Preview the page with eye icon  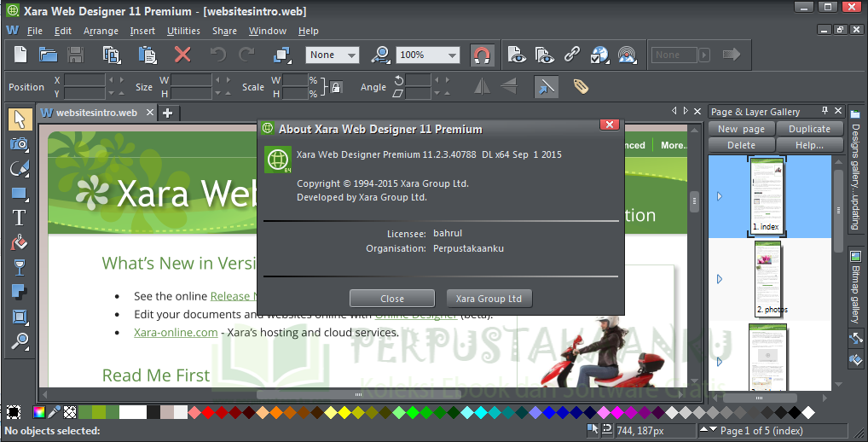tap(517, 55)
